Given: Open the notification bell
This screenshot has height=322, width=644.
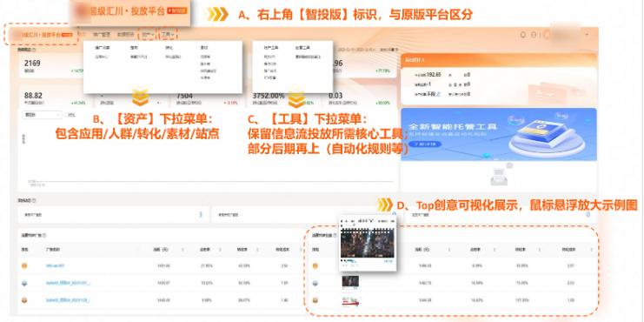Looking at the screenshot, I should [523, 35].
